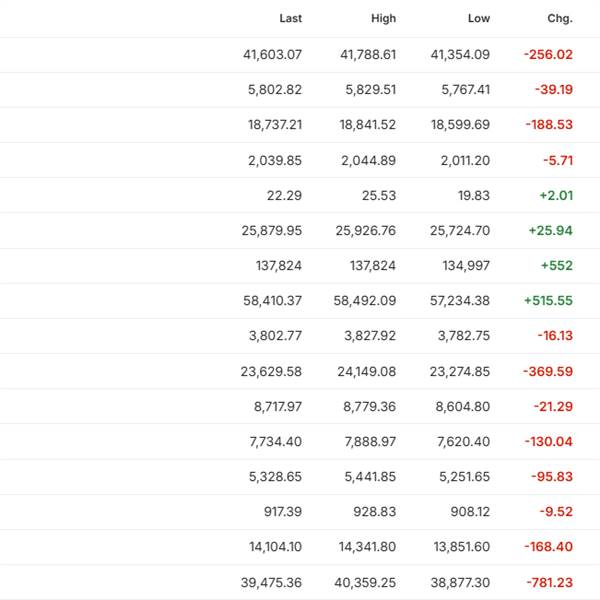Select the row with last price 41,603.07

(300, 55)
